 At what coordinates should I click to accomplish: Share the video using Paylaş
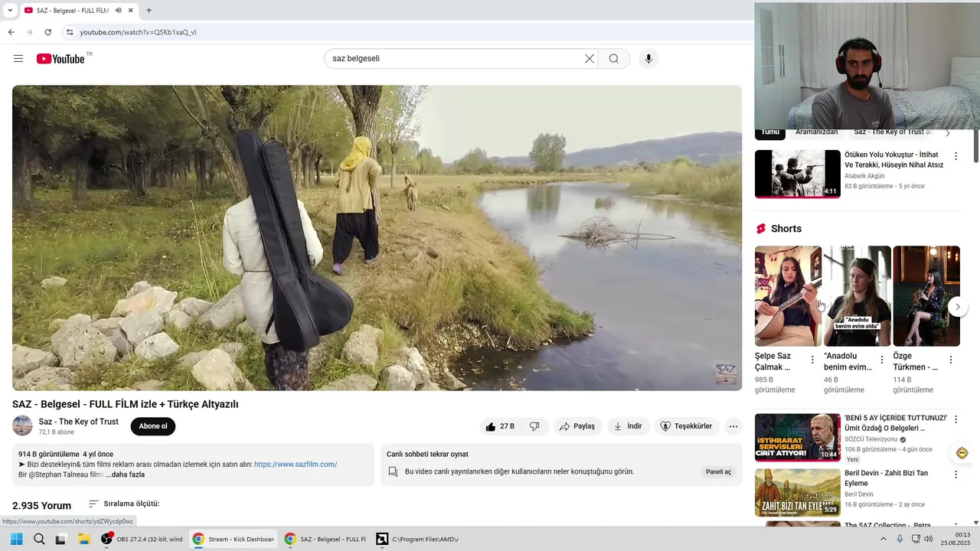[x=577, y=426]
